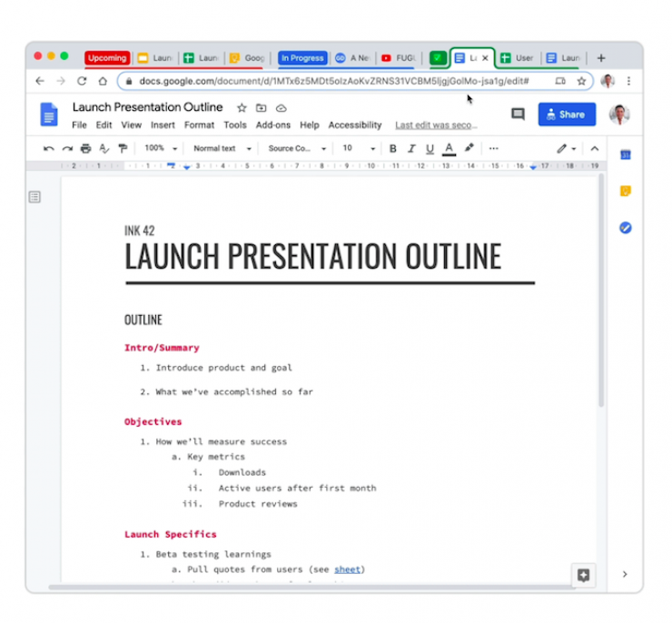
Task: Click the blue Share button
Action: click(567, 114)
